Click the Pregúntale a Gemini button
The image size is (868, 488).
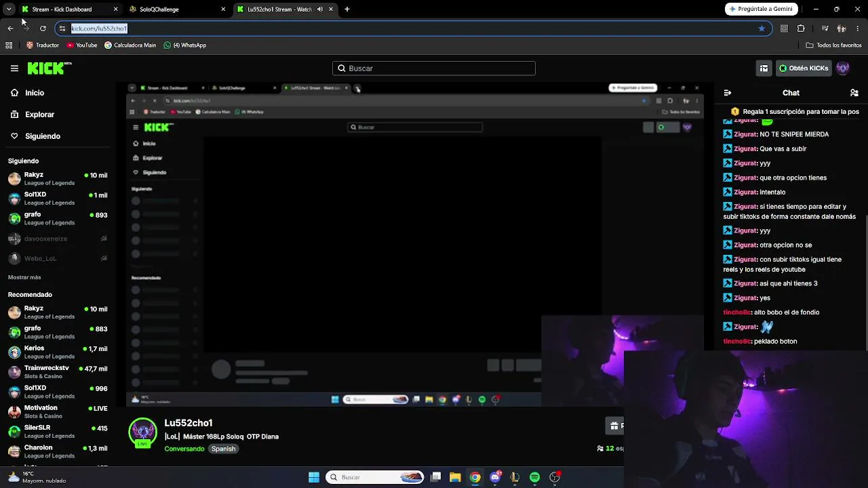point(762,9)
